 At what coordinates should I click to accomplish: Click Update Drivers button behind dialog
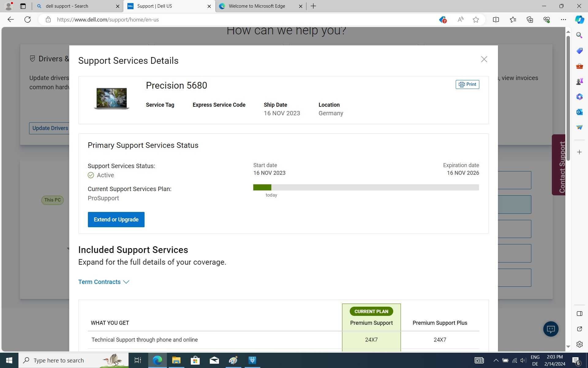tap(50, 128)
